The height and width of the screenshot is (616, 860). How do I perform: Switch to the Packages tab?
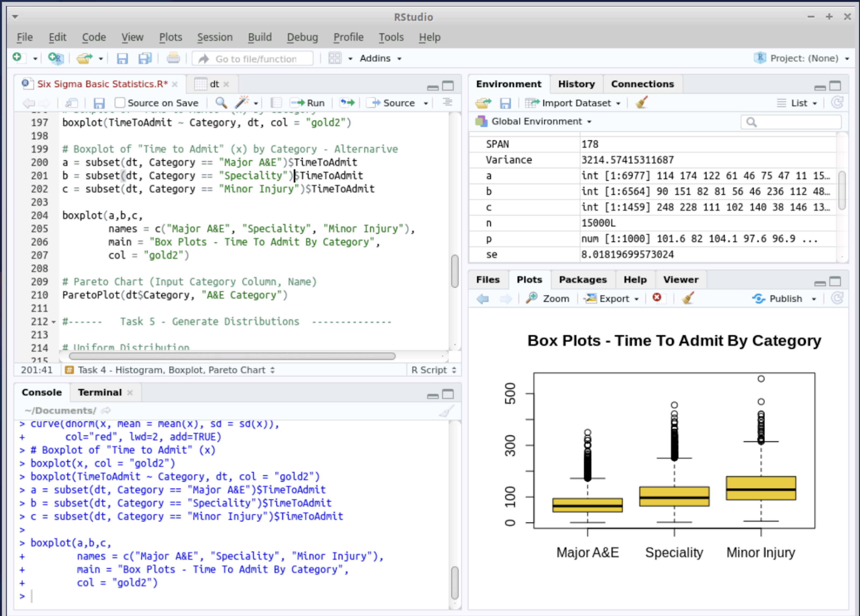pyautogui.click(x=582, y=280)
